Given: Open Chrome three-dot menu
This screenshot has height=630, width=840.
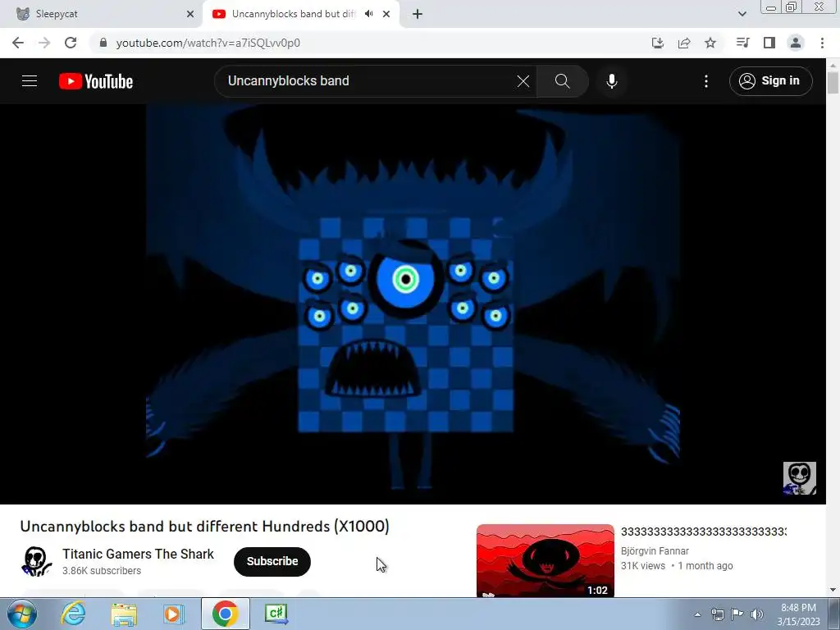Looking at the screenshot, I should pos(822,43).
